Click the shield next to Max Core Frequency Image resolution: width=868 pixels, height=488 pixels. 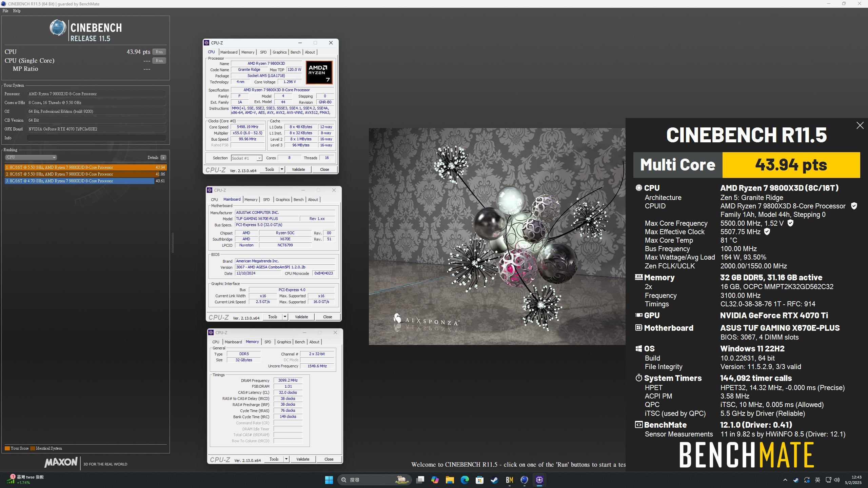click(x=790, y=223)
